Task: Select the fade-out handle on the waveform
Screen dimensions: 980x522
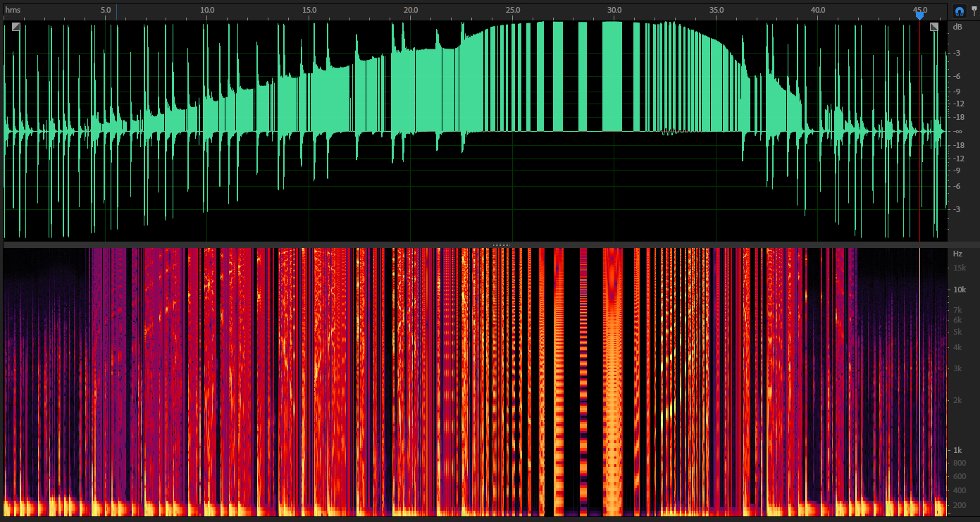Action: click(x=934, y=27)
